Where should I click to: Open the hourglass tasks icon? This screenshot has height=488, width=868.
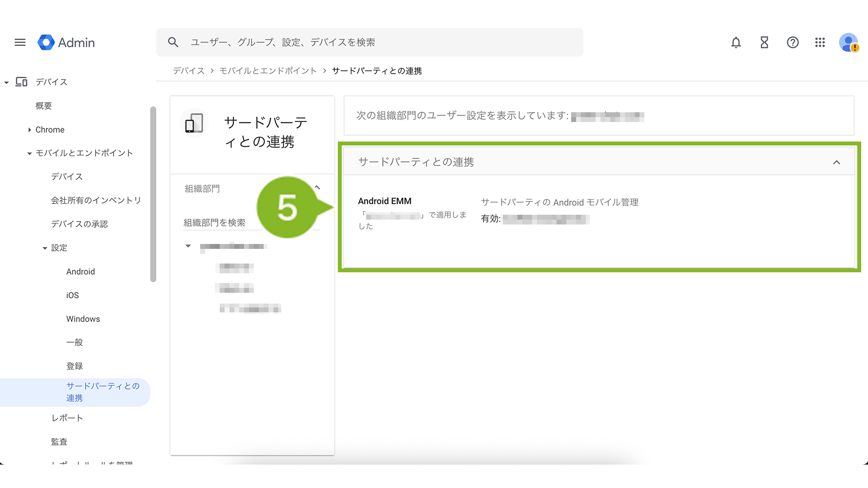point(764,42)
